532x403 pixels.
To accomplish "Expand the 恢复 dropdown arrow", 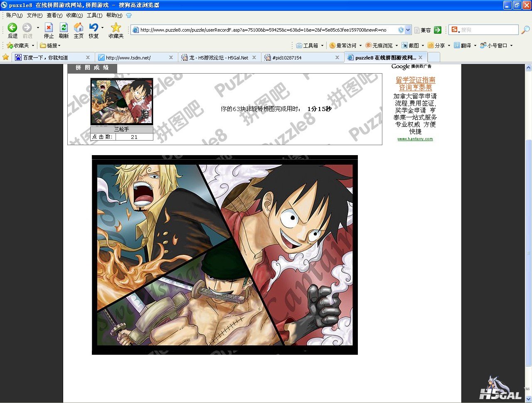I will click(103, 28).
